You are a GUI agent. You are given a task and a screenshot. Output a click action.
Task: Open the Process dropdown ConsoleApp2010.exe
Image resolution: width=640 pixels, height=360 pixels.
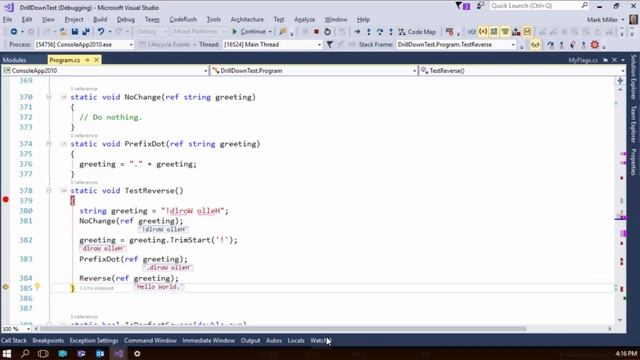(84, 44)
